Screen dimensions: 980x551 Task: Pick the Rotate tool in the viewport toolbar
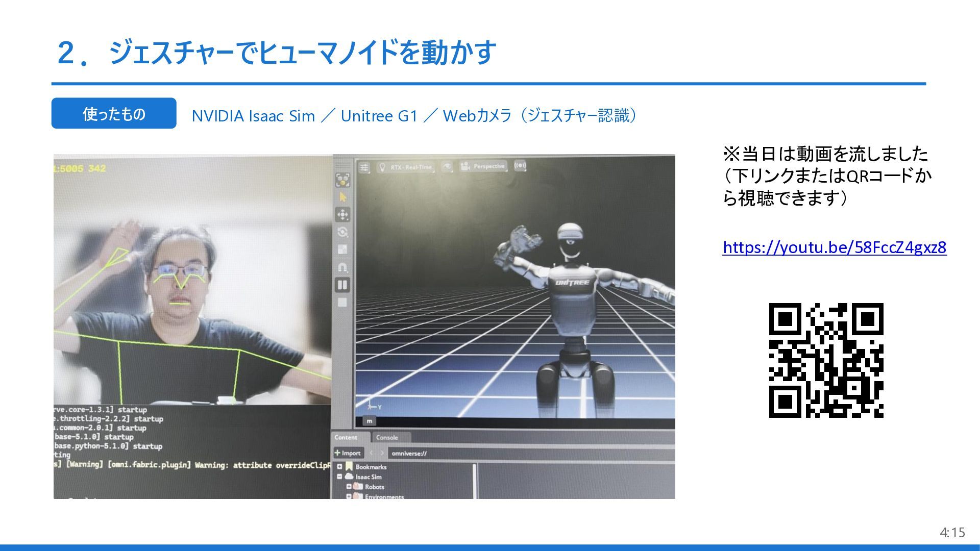(342, 232)
